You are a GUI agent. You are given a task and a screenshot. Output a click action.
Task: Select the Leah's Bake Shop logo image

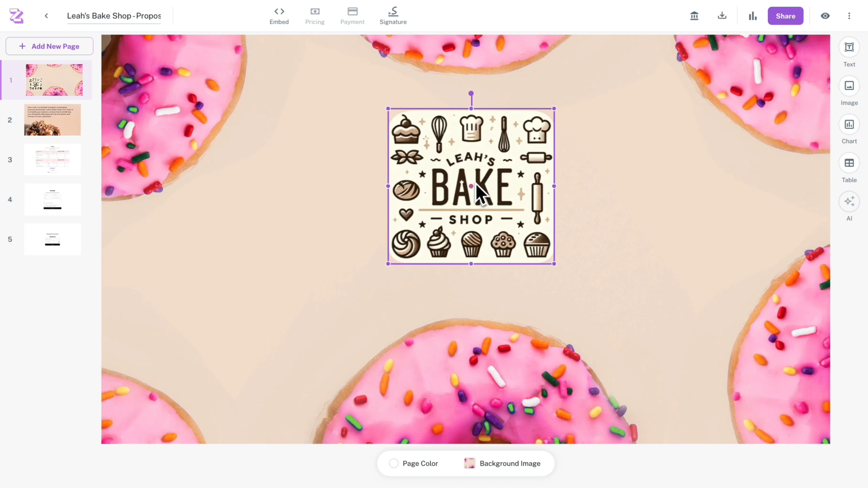click(x=471, y=186)
